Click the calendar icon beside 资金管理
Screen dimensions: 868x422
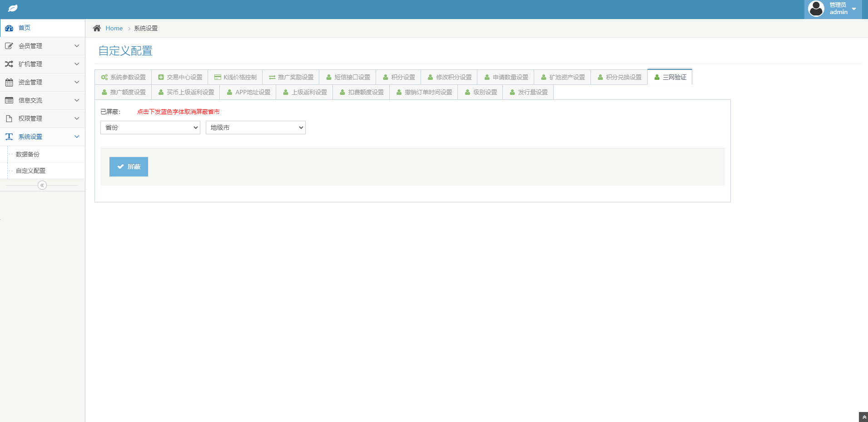[9, 82]
